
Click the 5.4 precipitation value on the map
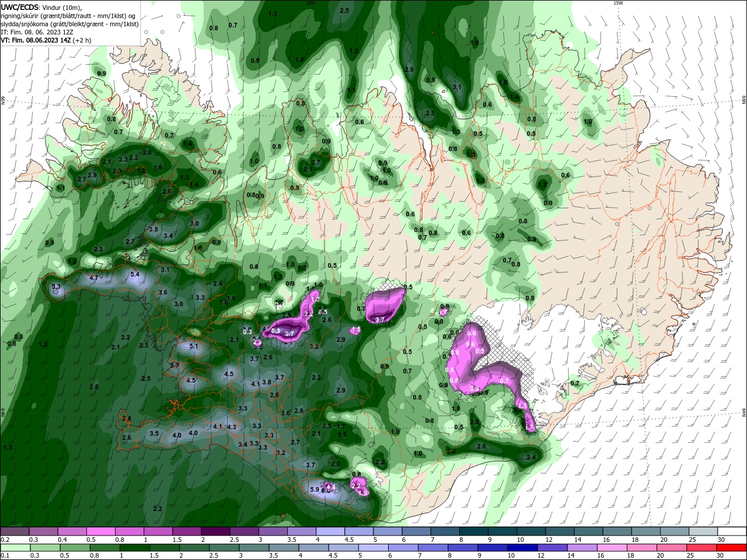pos(135,274)
